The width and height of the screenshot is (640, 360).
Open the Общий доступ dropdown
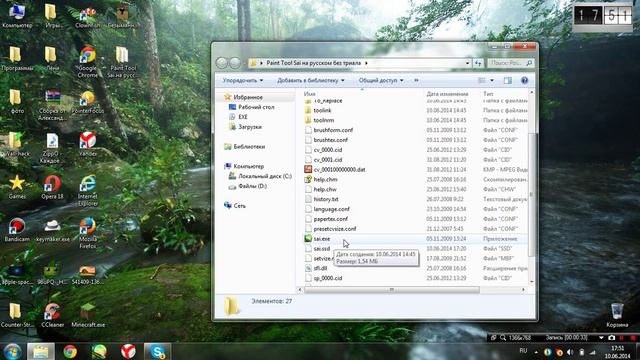381,80
